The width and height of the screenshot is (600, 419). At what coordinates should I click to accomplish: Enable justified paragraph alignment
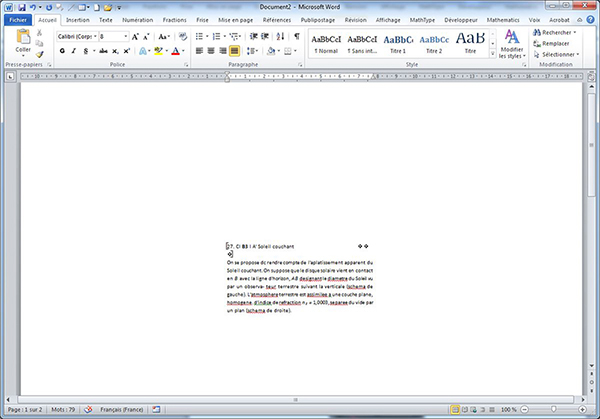[x=235, y=50]
